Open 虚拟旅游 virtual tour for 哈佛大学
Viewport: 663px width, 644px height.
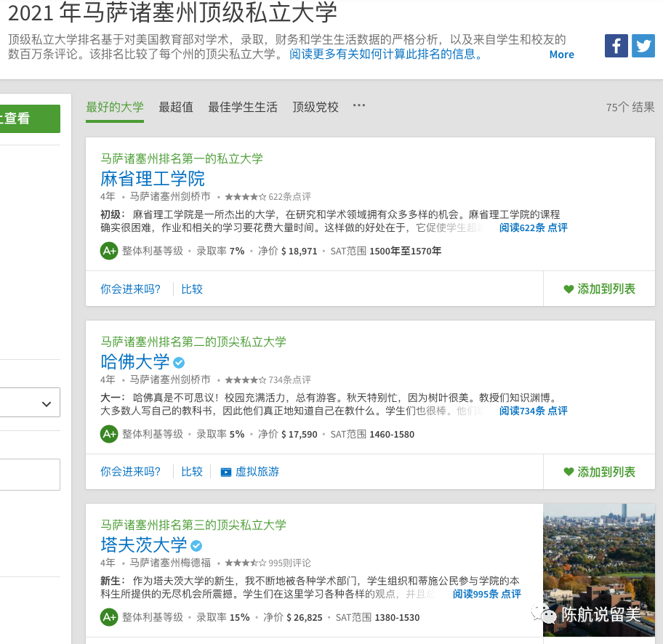(249, 472)
